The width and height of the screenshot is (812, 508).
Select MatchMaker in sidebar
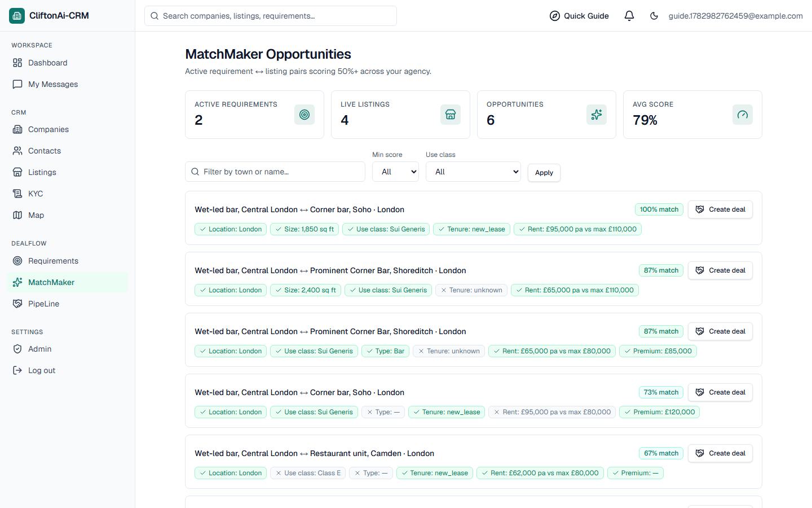[68, 282]
